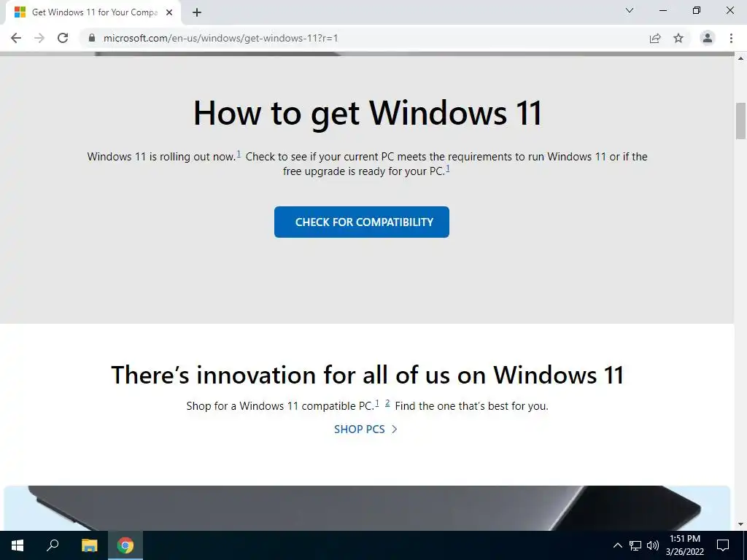The width and height of the screenshot is (747, 560).
Task: Open a new browser tab
Action: 197,12
